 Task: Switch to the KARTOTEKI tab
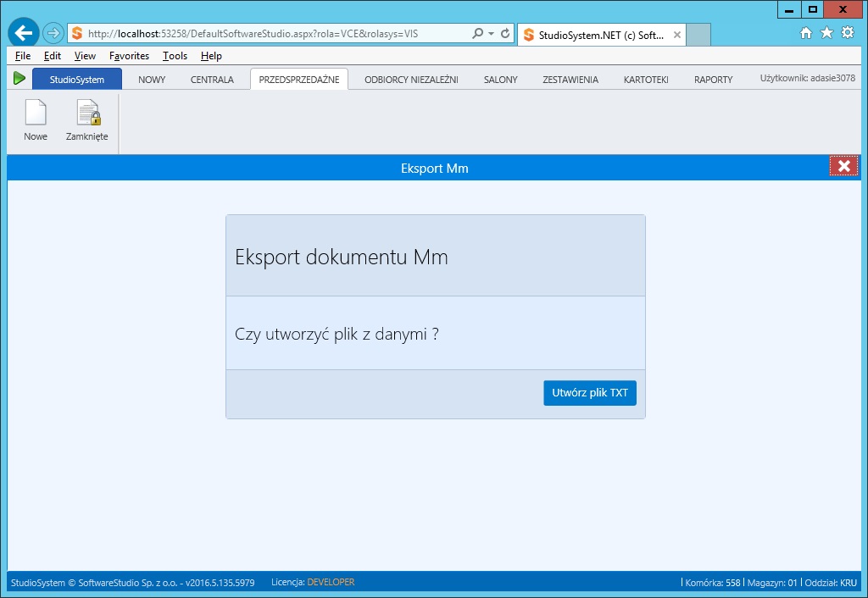coord(646,79)
